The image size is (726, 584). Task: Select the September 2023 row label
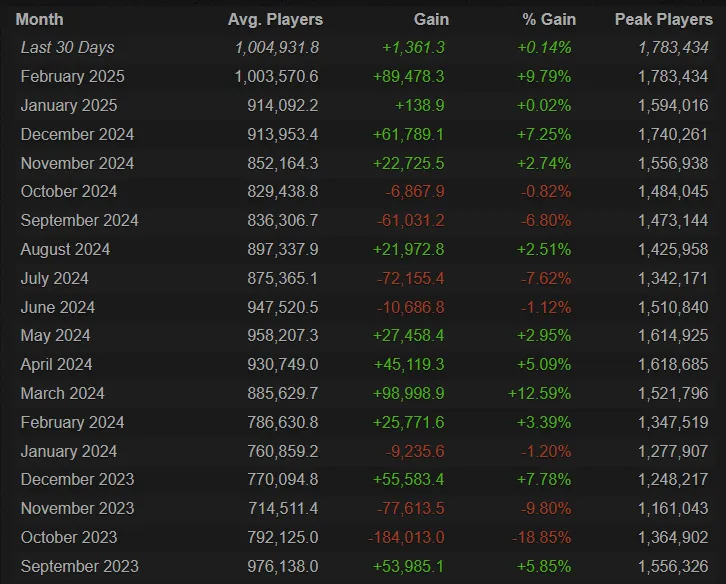[x=80, y=566]
